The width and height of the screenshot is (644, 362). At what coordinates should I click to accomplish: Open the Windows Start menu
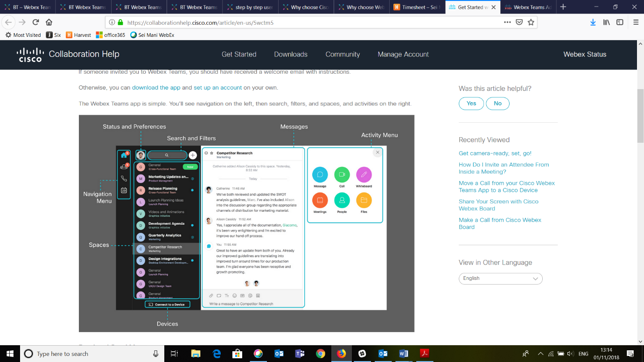(x=10, y=354)
